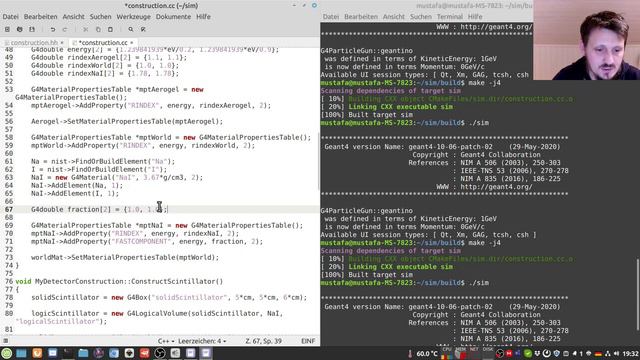Click the CPU monitor graph in tray
640x360 pixels.
click(447, 353)
